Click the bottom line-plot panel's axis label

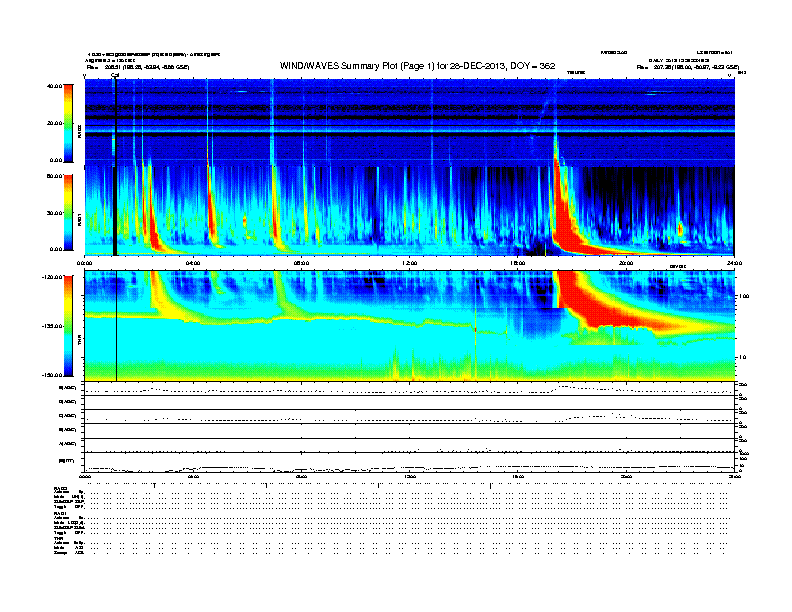[67, 461]
